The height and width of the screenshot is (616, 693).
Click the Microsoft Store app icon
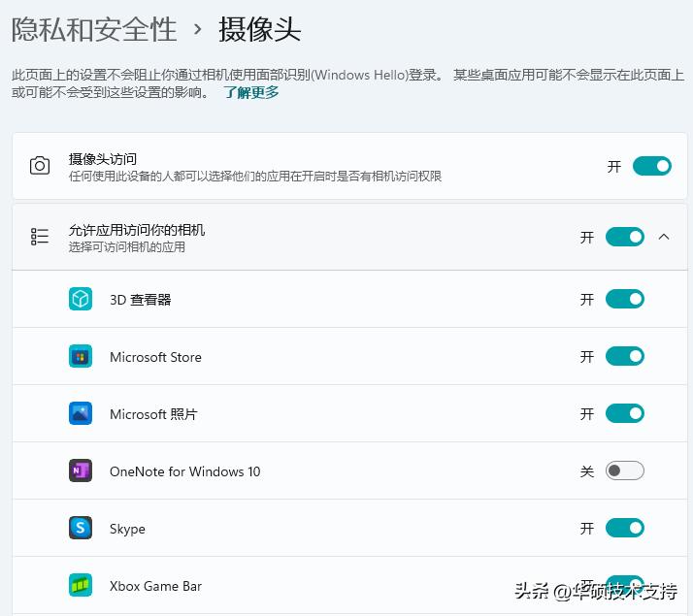click(81, 356)
